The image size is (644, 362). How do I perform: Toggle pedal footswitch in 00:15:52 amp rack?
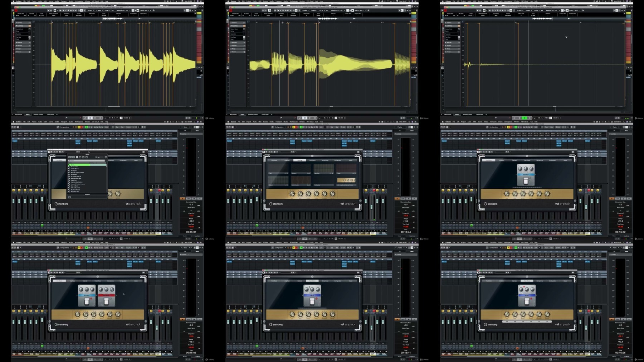526,181
